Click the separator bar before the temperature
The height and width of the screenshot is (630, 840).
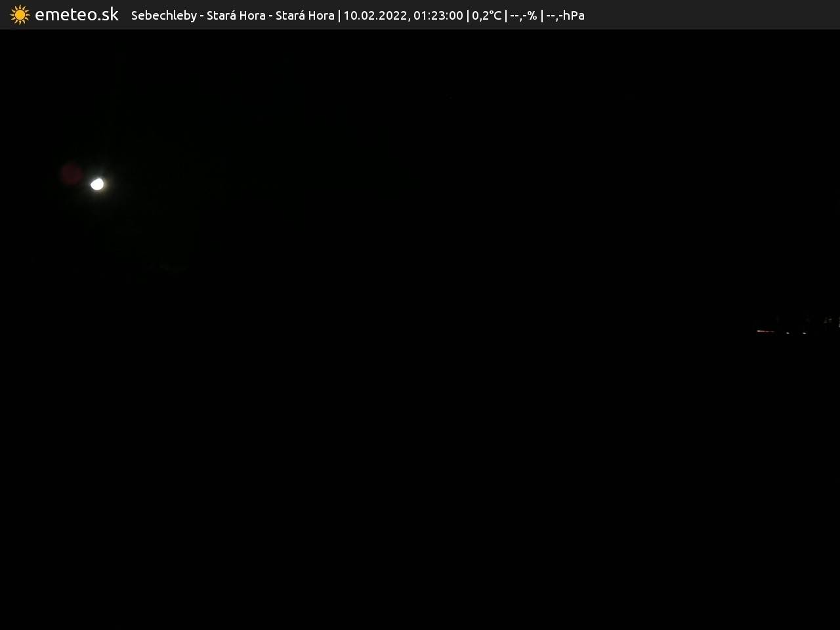click(x=467, y=15)
